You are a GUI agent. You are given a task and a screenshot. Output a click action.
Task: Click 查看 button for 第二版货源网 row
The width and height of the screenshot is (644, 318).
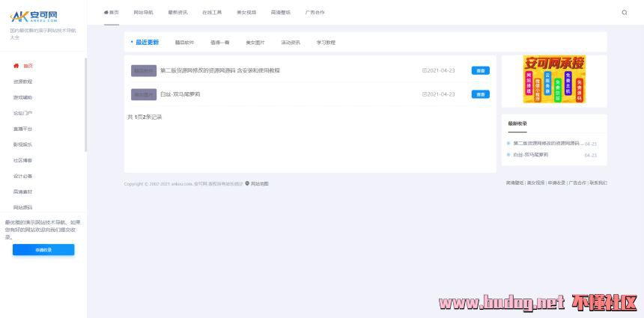pyautogui.click(x=481, y=70)
